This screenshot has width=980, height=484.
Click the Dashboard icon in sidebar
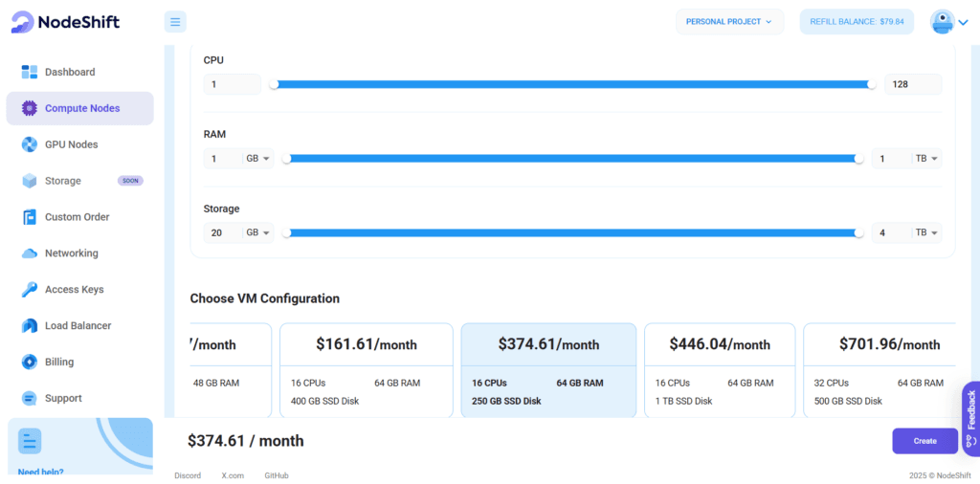[x=29, y=72]
